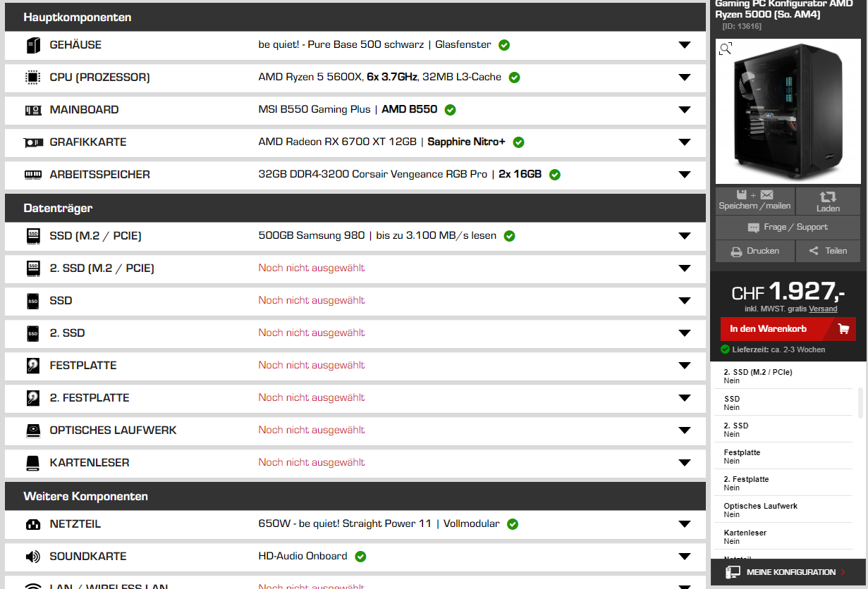Click 'Festplatte Nein' summary entry

coord(783,457)
